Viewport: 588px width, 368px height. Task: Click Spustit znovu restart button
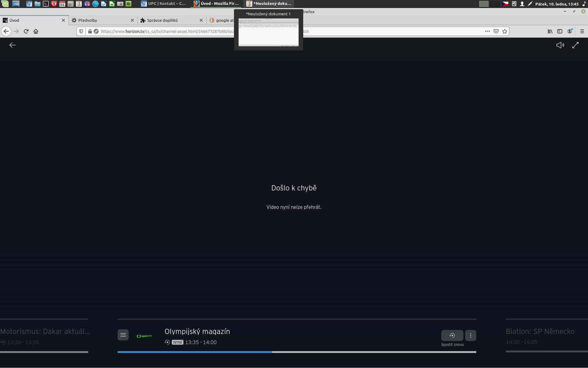click(x=452, y=335)
